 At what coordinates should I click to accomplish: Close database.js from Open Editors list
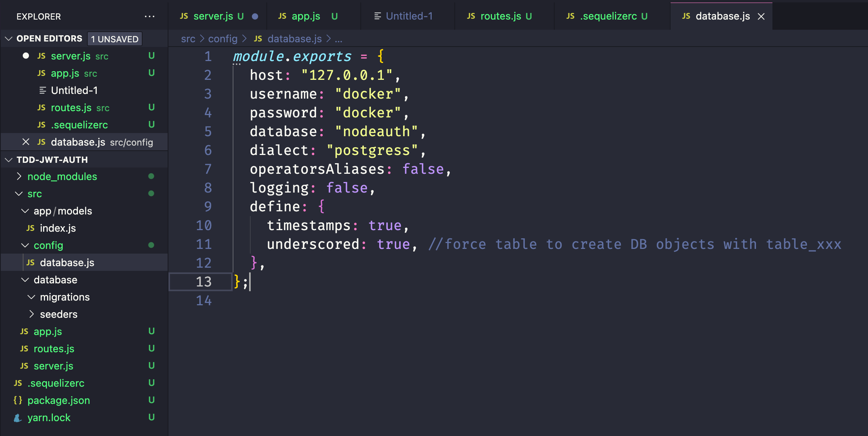point(26,142)
